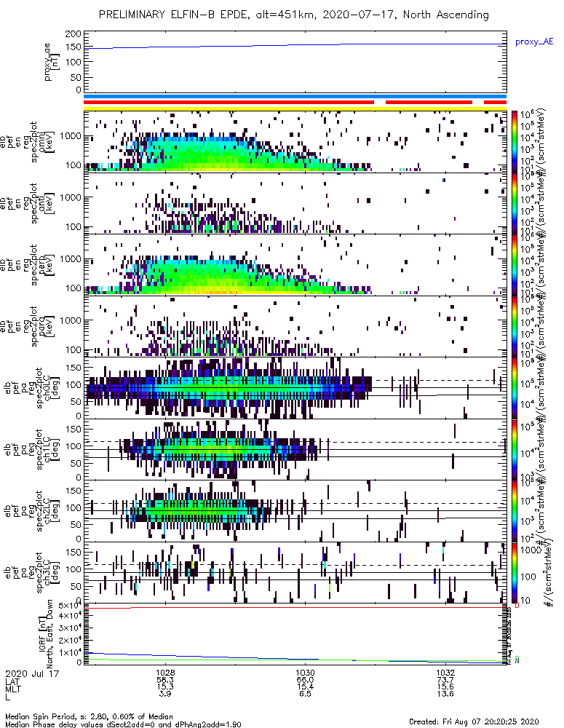Click the blue 'proxy_AE' legend label
The width and height of the screenshot is (564, 728).
click(534, 41)
